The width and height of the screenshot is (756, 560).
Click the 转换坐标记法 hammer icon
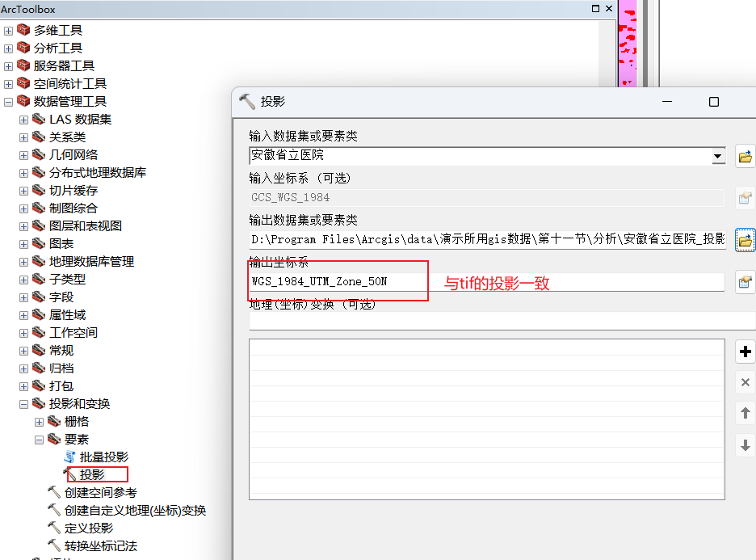pyautogui.click(x=54, y=546)
